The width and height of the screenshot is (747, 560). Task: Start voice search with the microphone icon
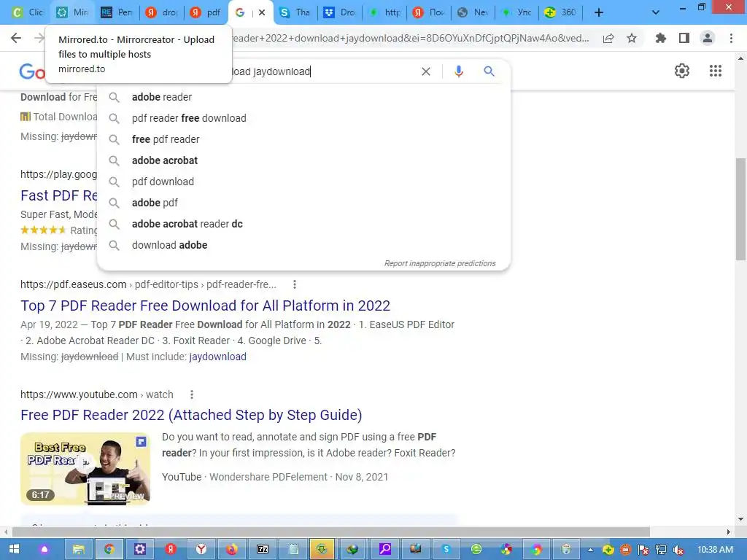[x=458, y=71]
